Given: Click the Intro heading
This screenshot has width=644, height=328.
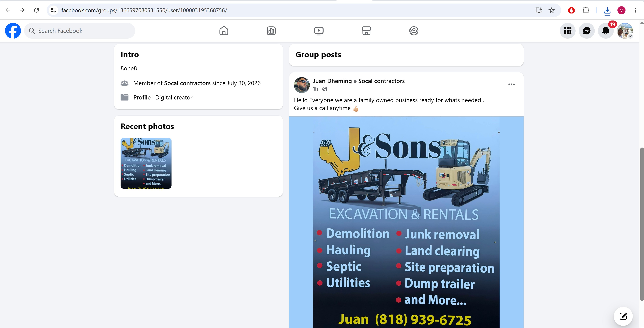Looking at the screenshot, I should click(129, 55).
